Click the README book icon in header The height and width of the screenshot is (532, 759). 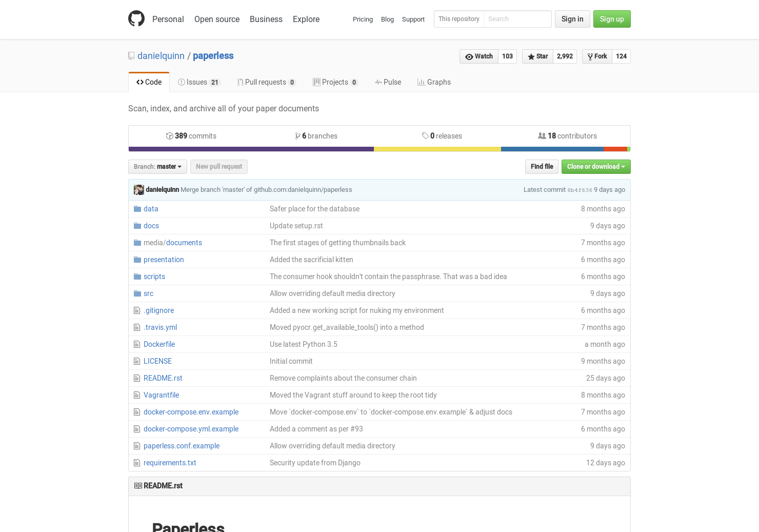tap(138, 486)
